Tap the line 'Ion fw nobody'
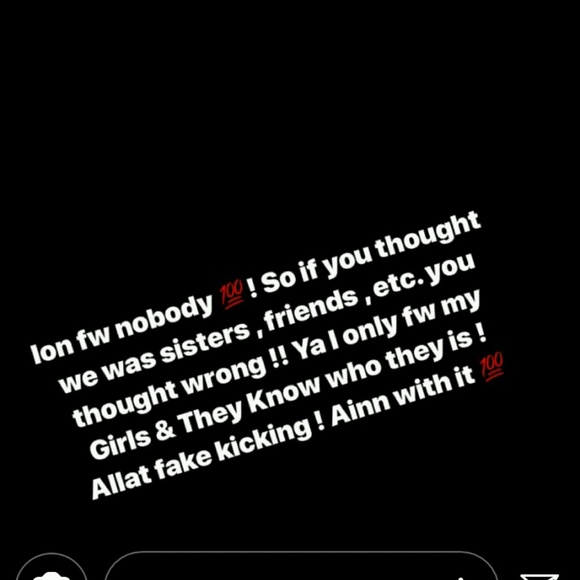This screenshot has height=580, width=580. [x=123, y=329]
